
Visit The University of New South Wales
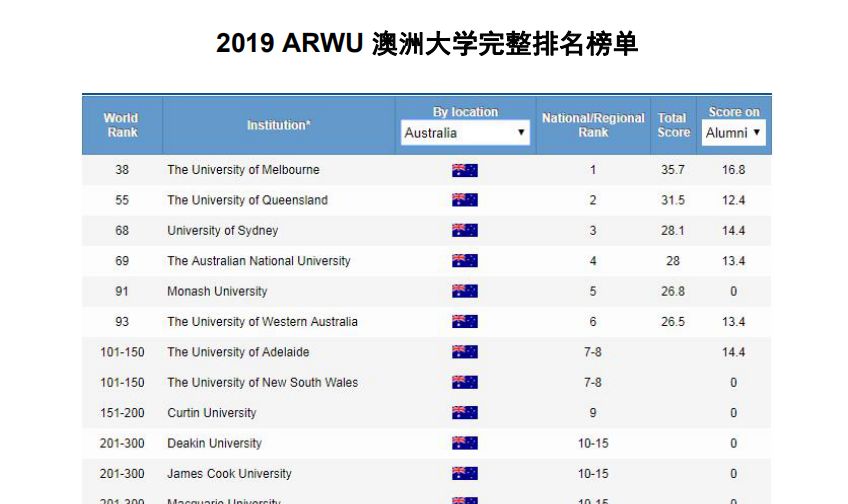point(262,382)
